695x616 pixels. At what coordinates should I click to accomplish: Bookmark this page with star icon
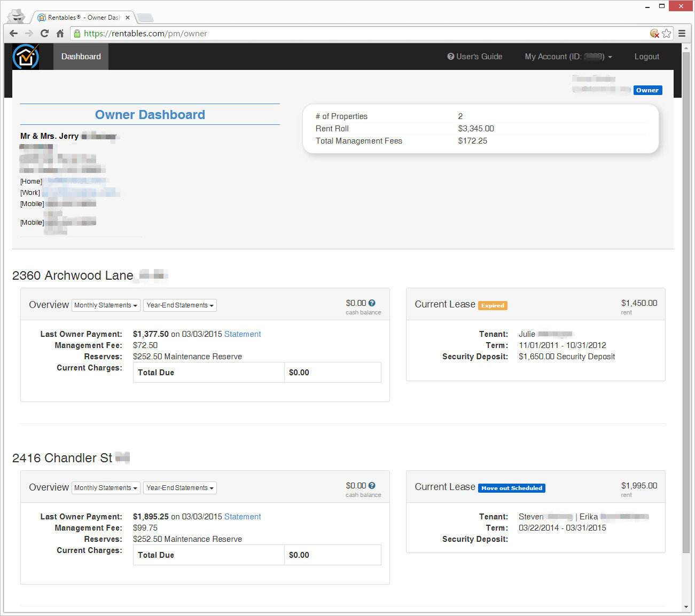pos(667,34)
